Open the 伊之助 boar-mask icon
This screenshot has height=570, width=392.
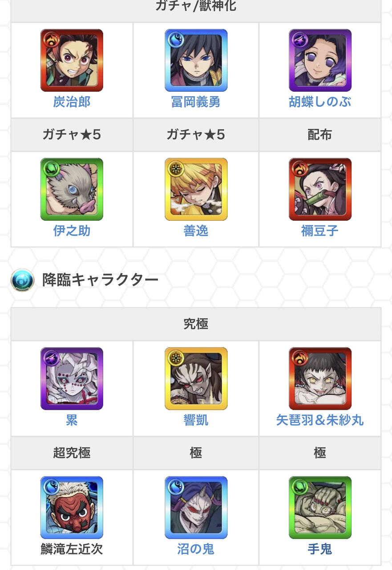72,189
